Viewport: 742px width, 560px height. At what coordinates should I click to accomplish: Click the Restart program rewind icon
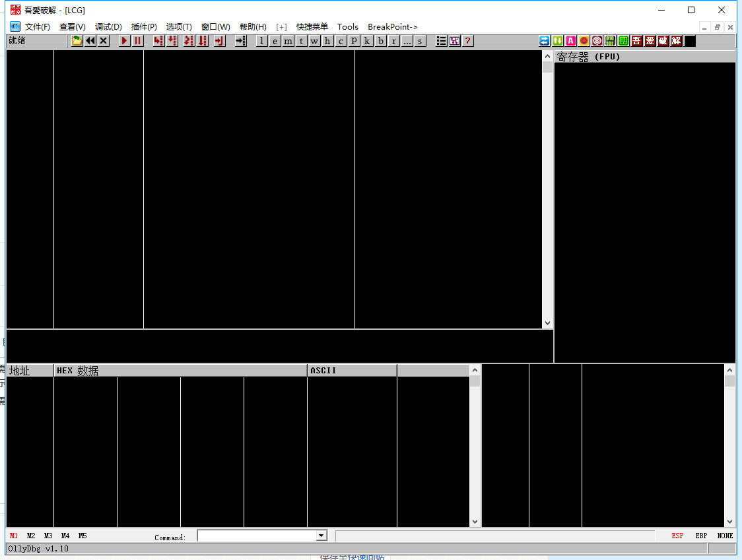click(90, 41)
